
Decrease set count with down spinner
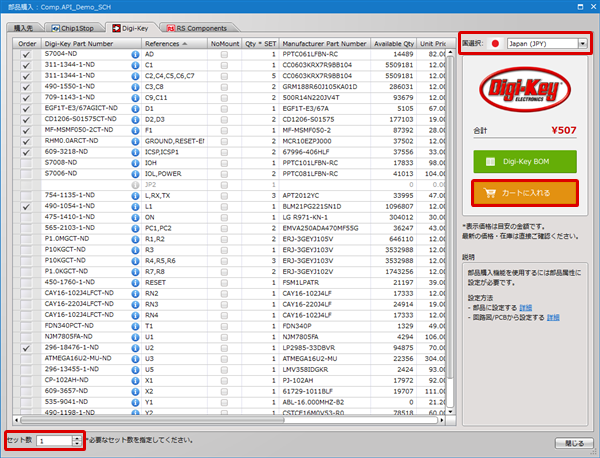(x=77, y=443)
